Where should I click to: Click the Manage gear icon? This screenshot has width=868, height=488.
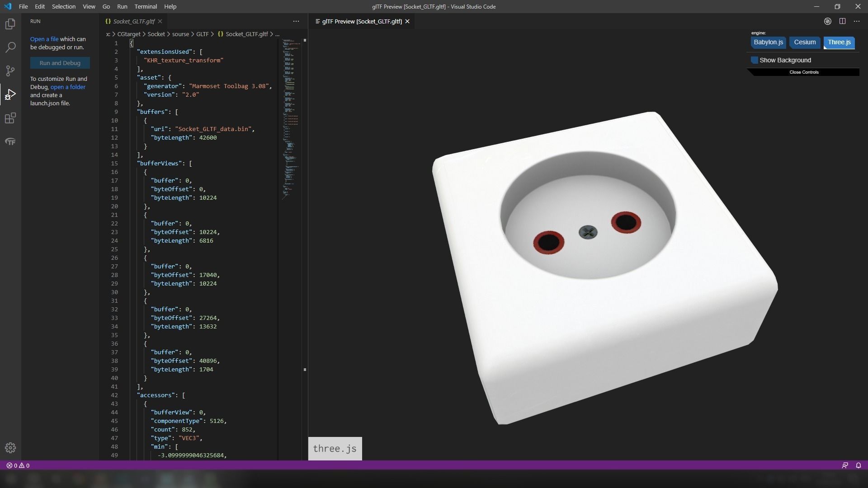(10, 448)
